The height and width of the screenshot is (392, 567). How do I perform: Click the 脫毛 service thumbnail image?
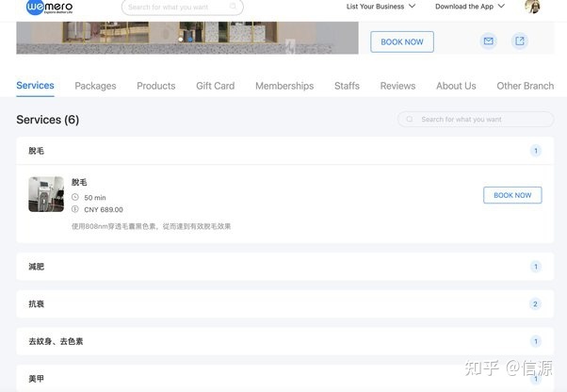pyautogui.click(x=46, y=194)
